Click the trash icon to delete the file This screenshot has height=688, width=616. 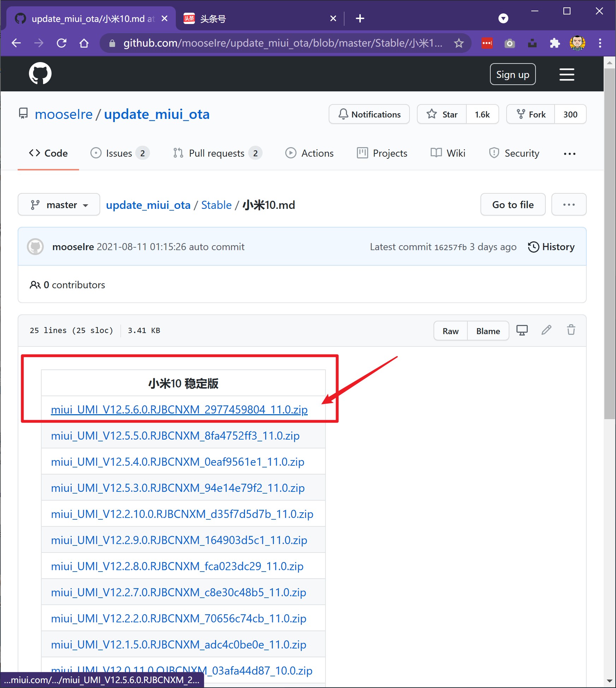[571, 330]
